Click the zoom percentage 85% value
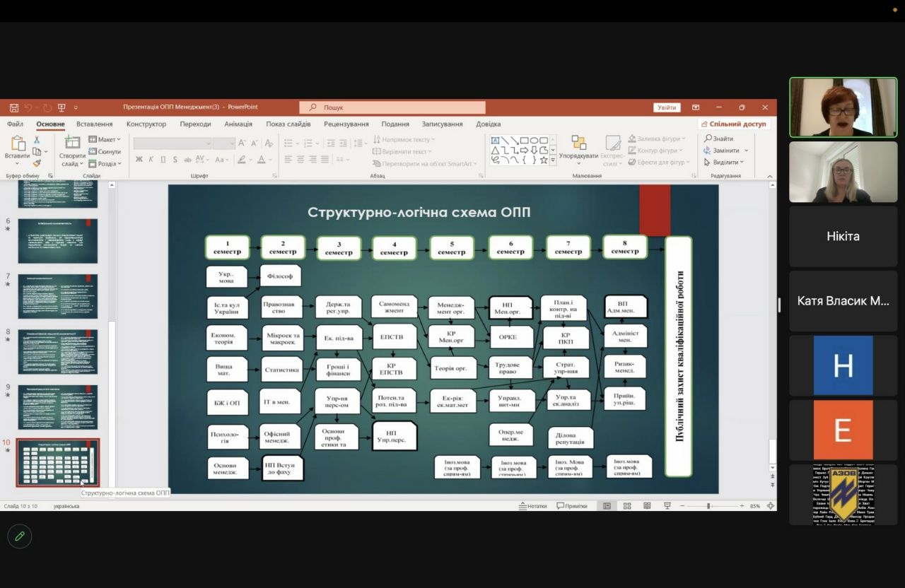Screen dimensions: 905x588 coord(755,506)
